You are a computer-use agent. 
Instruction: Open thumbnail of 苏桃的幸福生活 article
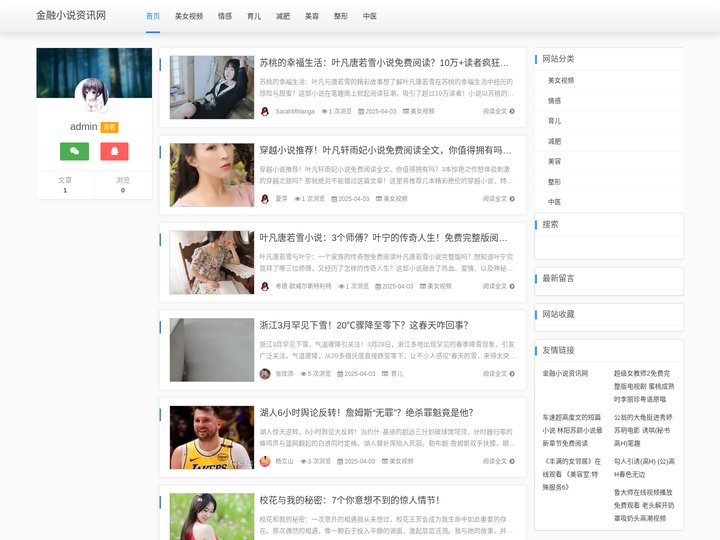pos(212,87)
